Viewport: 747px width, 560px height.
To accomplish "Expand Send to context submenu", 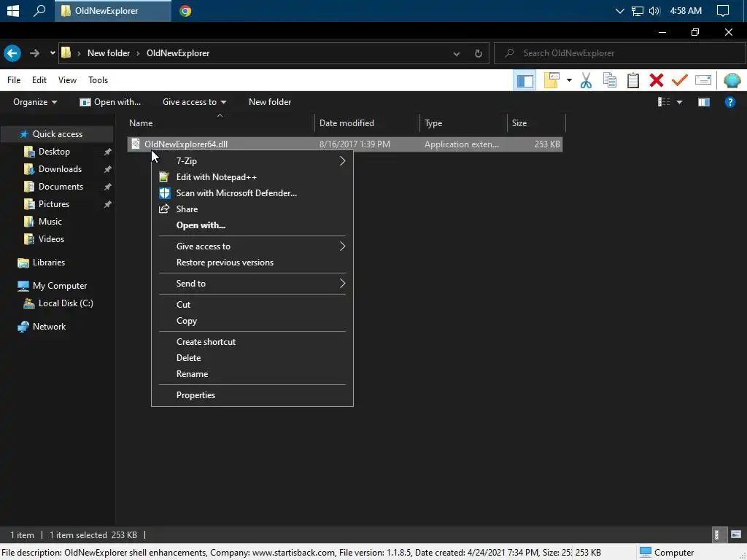I will click(252, 284).
